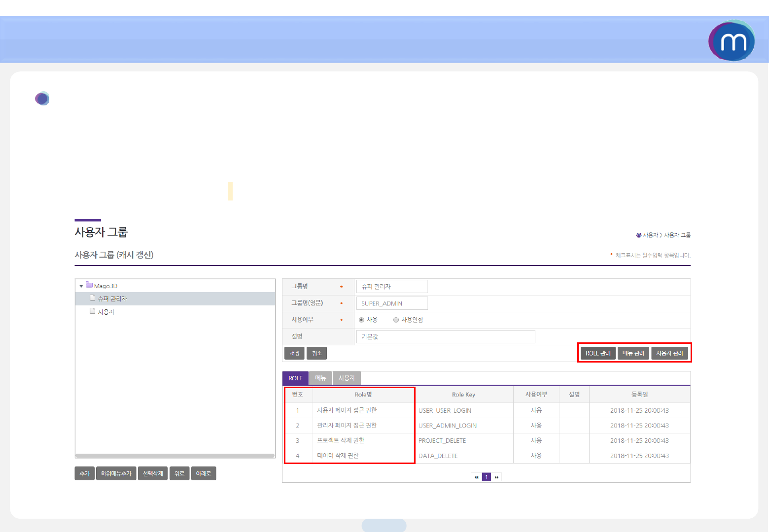Click the Role Key column header
This screenshot has width=769, height=532.
[x=463, y=395]
